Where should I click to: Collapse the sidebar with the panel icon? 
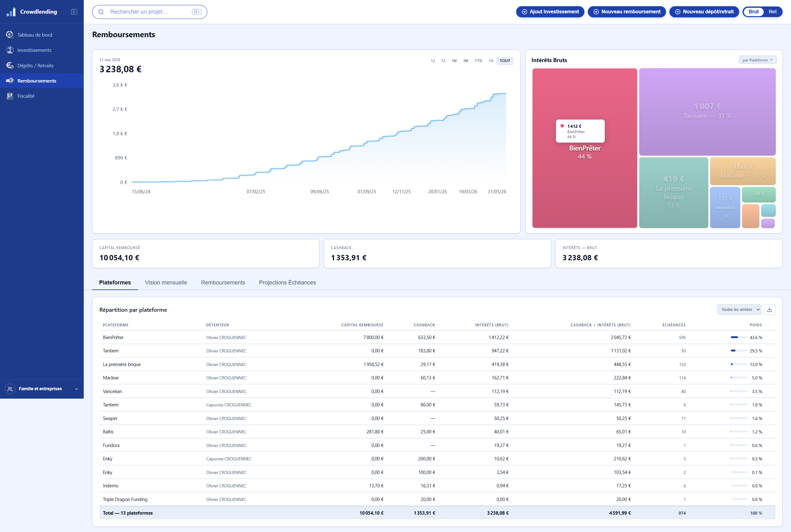coord(74,12)
